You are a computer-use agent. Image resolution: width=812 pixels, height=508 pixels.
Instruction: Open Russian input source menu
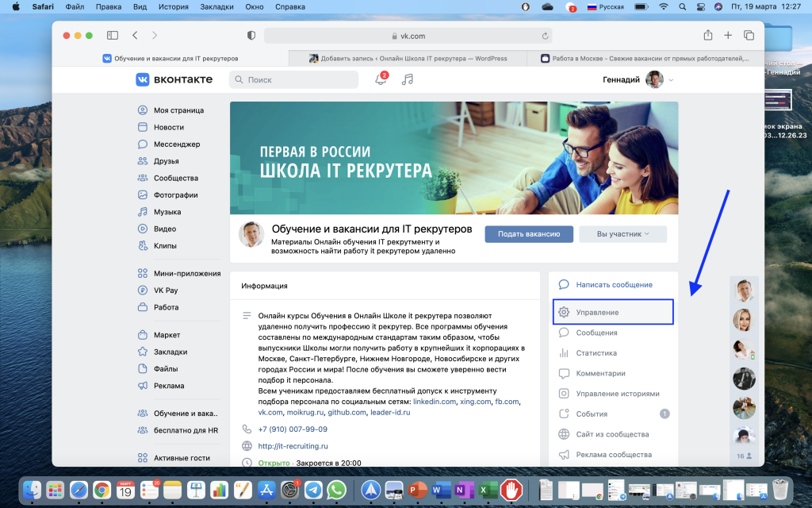click(x=605, y=7)
